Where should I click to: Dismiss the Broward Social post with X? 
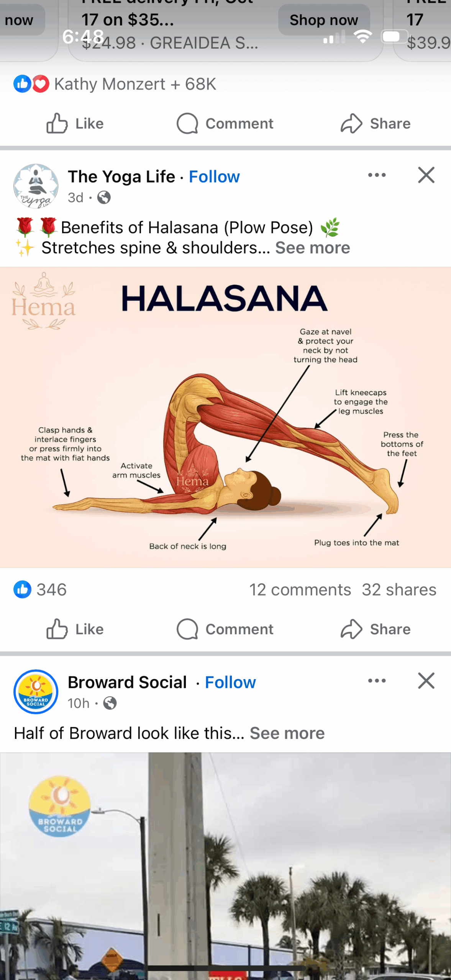[426, 681]
